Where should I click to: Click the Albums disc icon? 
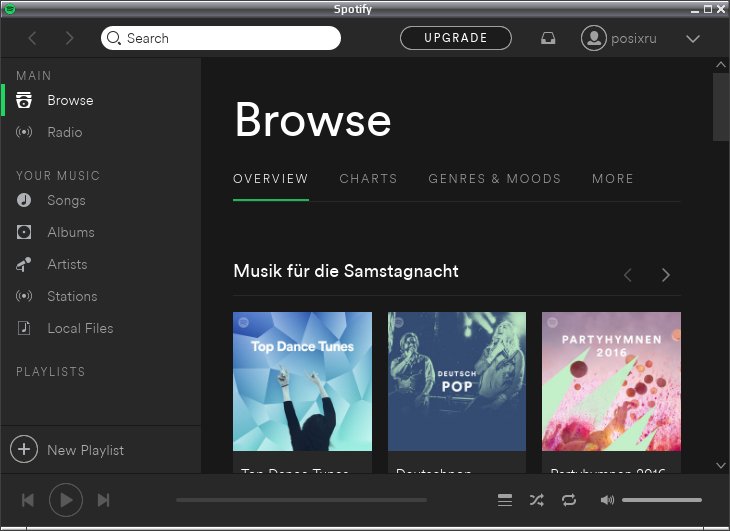click(24, 232)
